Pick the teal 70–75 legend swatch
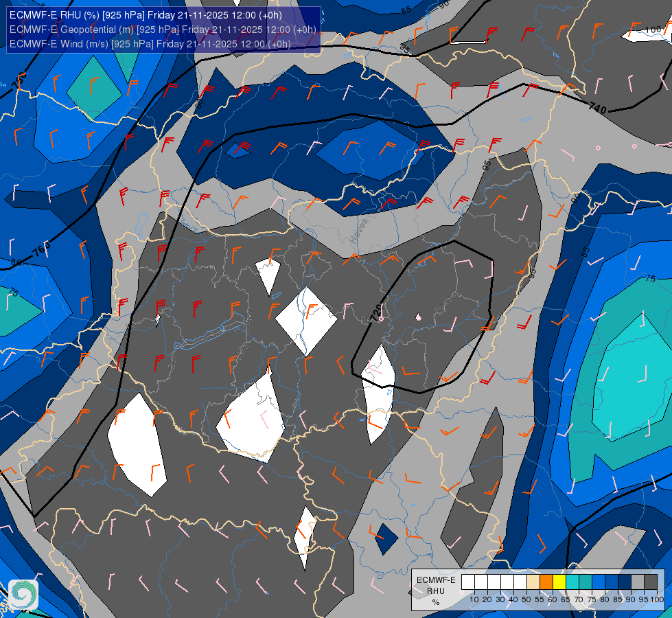 (x=586, y=582)
